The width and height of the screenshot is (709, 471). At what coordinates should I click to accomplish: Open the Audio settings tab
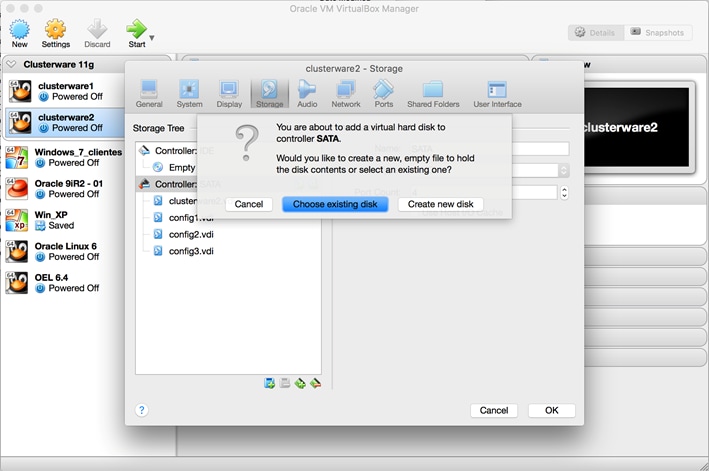(x=307, y=94)
